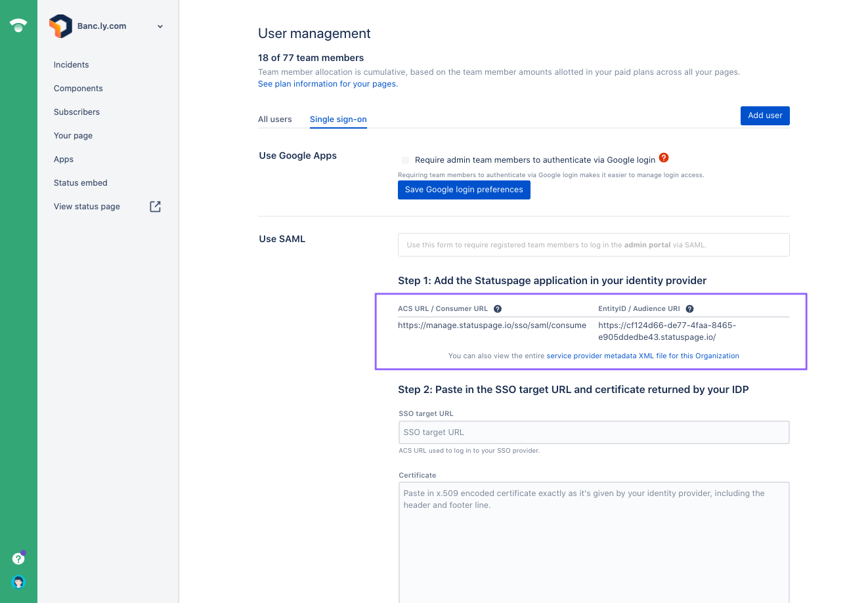Click the help icon next to ACS URL

click(x=497, y=308)
